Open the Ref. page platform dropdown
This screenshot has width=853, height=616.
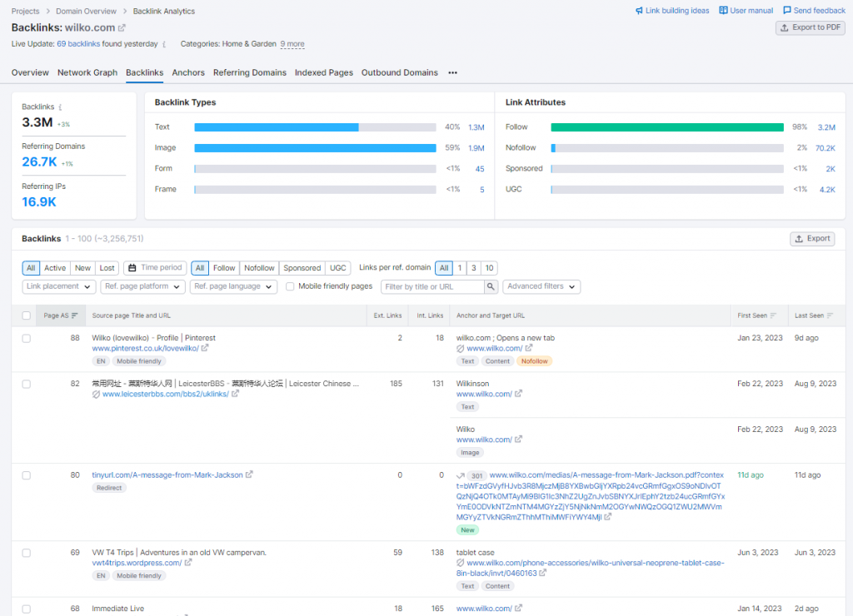(x=141, y=286)
